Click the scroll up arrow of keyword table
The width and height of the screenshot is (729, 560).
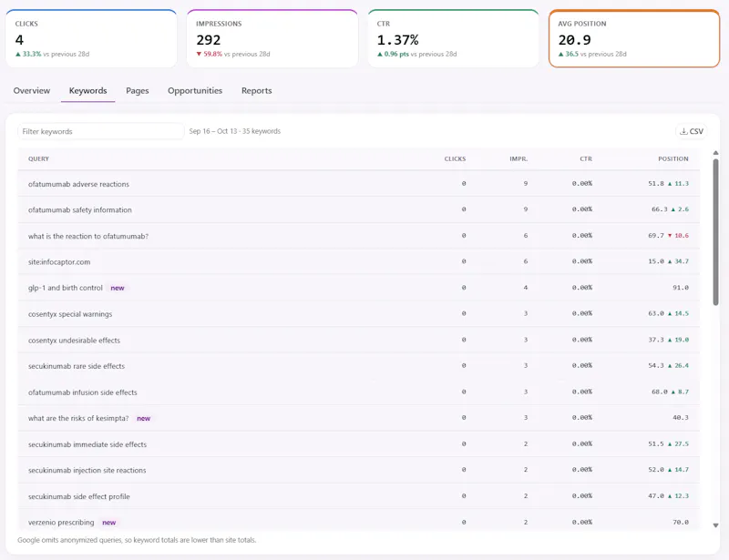click(x=716, y=153)
